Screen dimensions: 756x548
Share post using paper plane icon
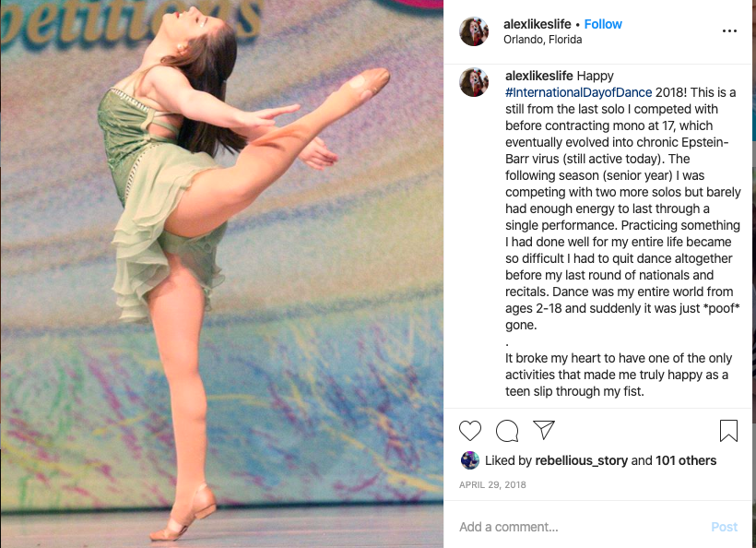pos(544,430)
